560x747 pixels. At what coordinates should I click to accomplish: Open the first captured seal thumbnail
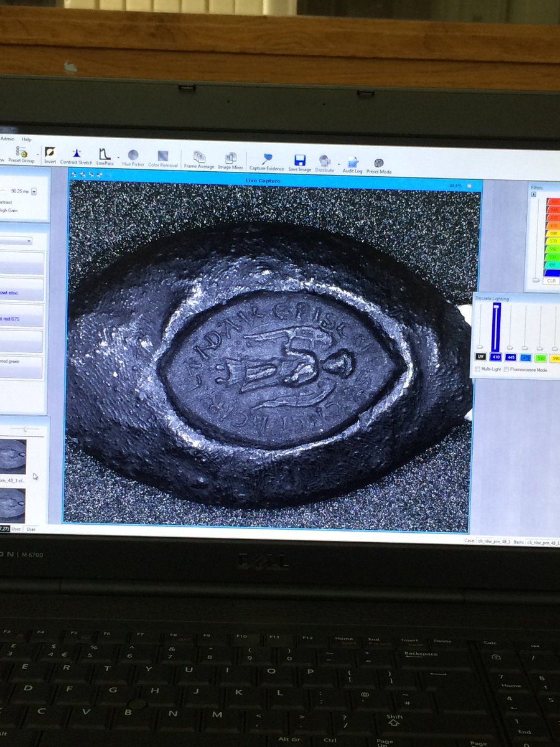(12, 457)
